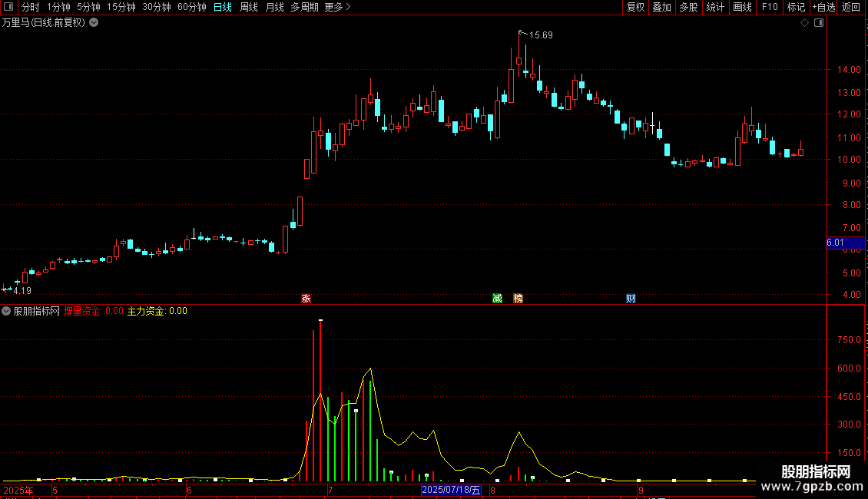Select the 5分钟 period
The image size is (868, 499).
[88, 7]
